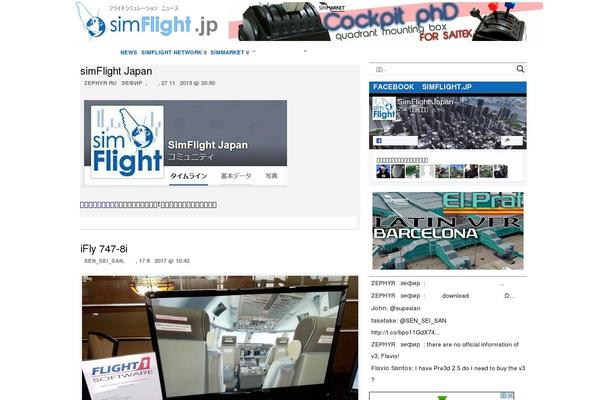The height and width of the screenshot is (400, 600).
Task: Open ZEPHYR comment 'there are no official information'
Action: click(445, 350)
